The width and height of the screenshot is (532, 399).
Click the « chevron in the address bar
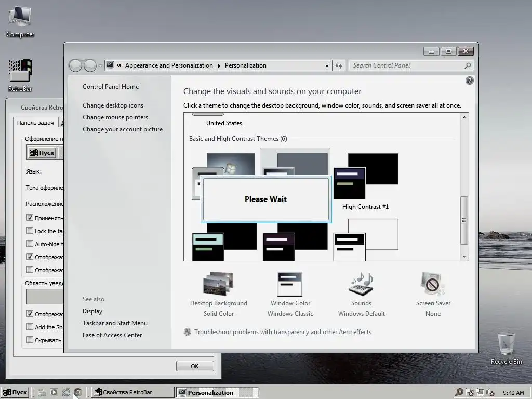pos(119,65)
